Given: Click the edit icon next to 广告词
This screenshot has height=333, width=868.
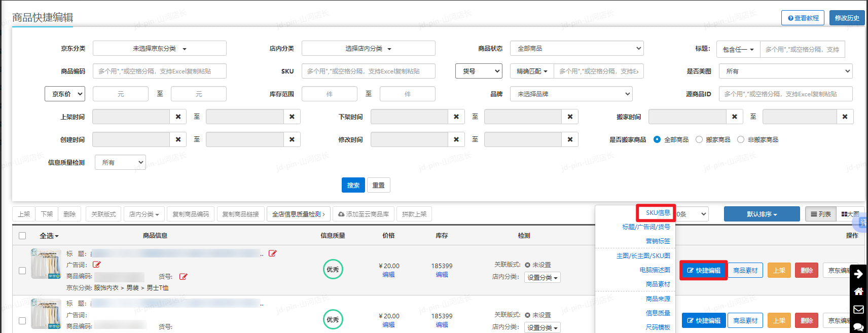Looking at the screenshot, I should point(97,265).
